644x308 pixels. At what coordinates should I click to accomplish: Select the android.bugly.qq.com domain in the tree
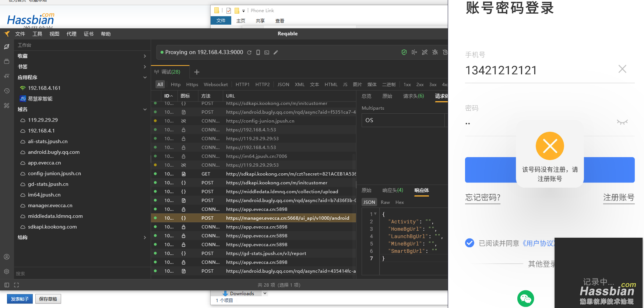coord(54,152)
